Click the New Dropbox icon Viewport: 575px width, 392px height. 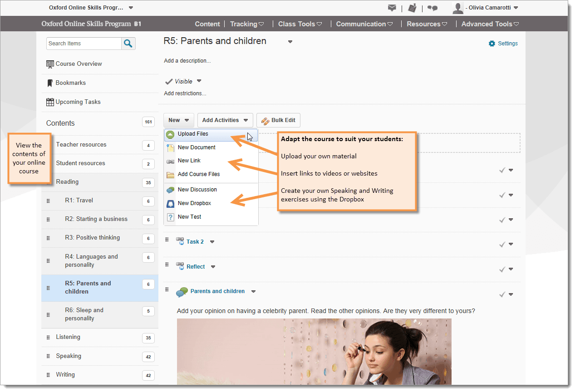point(170,204)
